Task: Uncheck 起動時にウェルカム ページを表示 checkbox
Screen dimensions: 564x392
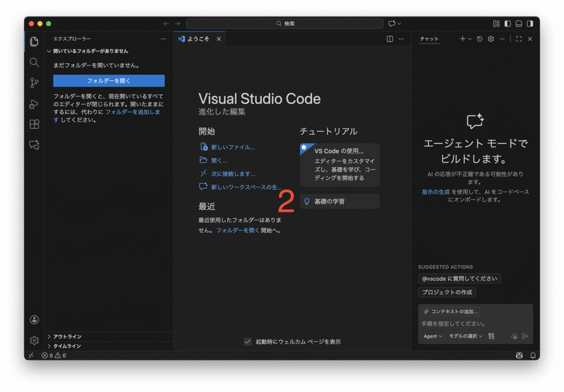Action: tap(248, 341)
